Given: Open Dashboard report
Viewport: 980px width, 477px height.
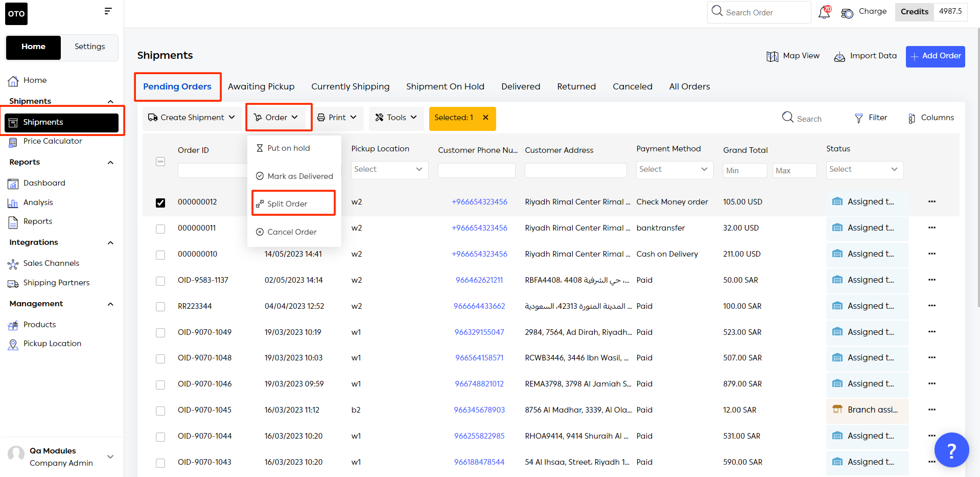Looking at the screenshot, I should [44, 183].
